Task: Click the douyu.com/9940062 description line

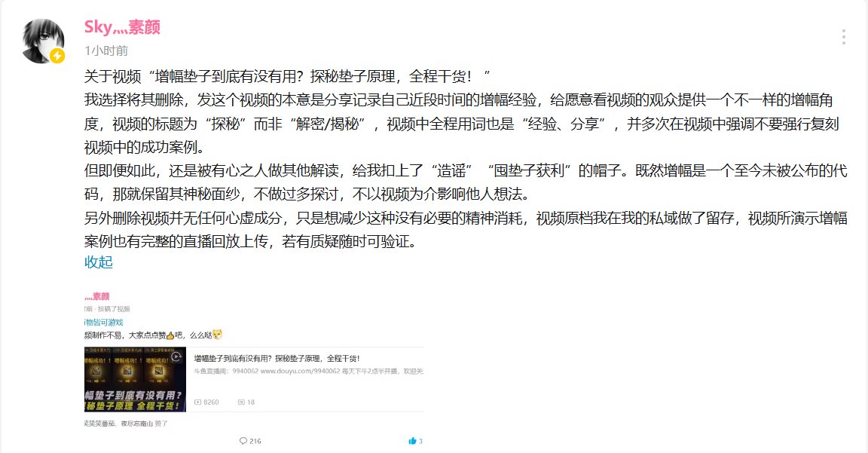Action: [308, 371]
